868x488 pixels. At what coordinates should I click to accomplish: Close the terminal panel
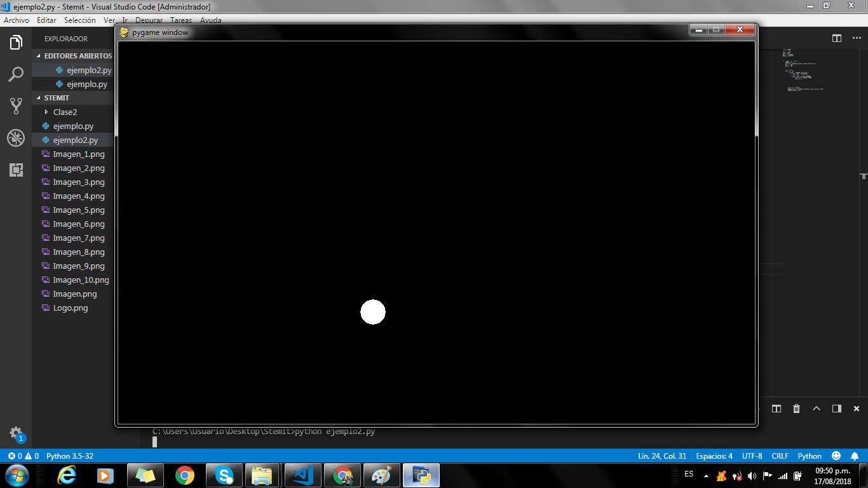pyautogui.click(x=857, y=409)
